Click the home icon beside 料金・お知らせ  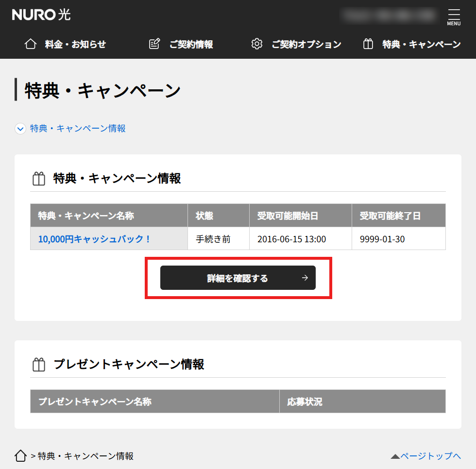[x=30, y=43]
